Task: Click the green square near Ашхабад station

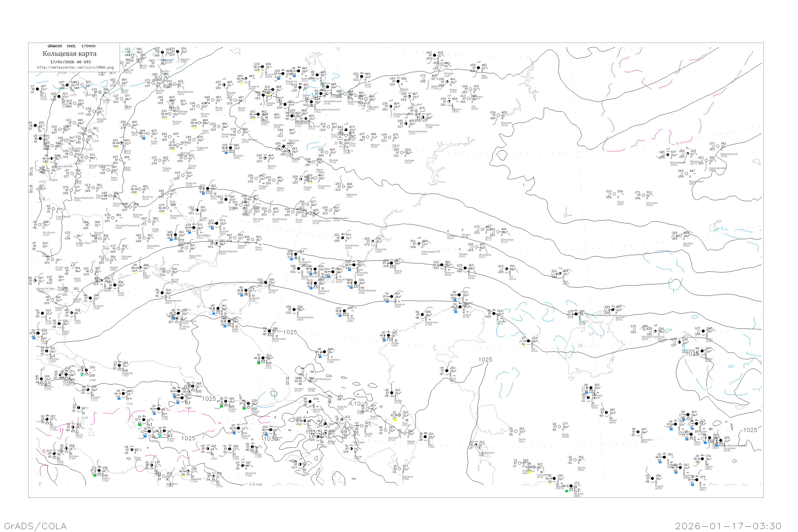Action: point(567,491)
